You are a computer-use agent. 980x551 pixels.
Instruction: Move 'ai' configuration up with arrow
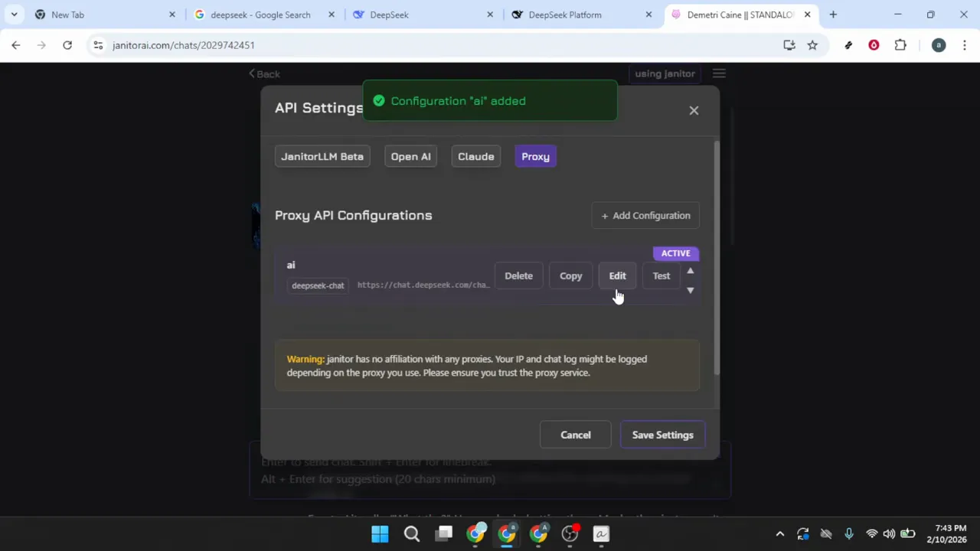[x=690, y=271]
